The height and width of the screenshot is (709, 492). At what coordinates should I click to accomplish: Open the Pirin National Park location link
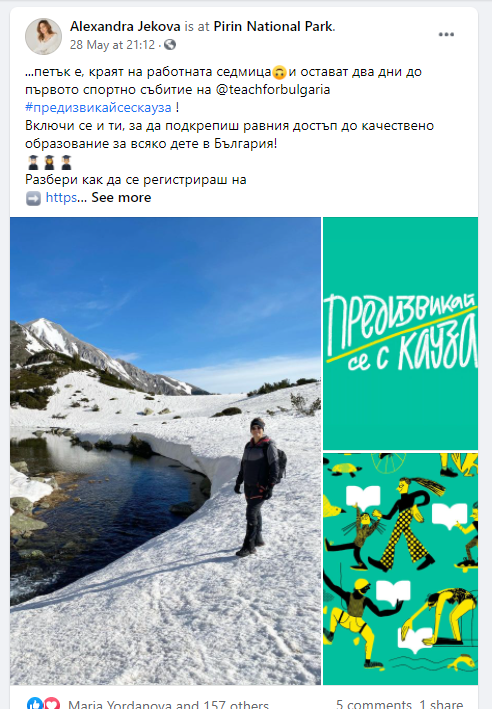pyautogui.click(x=273, y=27)
